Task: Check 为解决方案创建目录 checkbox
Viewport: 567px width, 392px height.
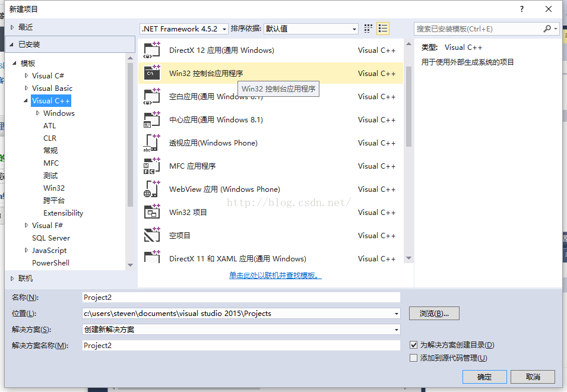Action: point(414,345)
